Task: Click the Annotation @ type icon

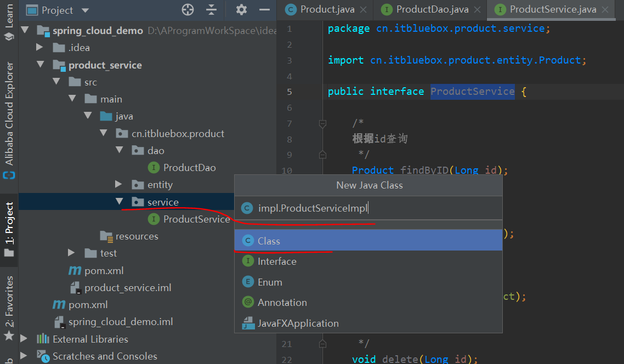Action: click(x=248, y=302)
